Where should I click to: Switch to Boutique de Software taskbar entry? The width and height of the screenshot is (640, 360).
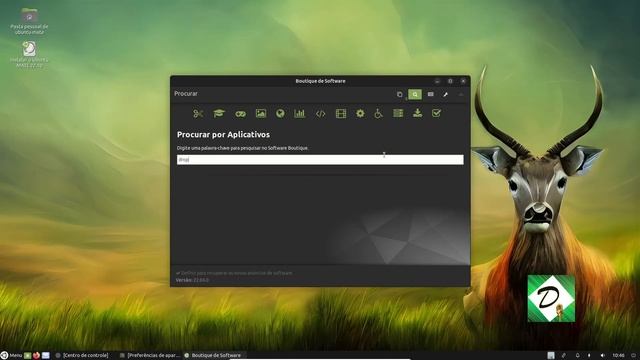point(213,356)
